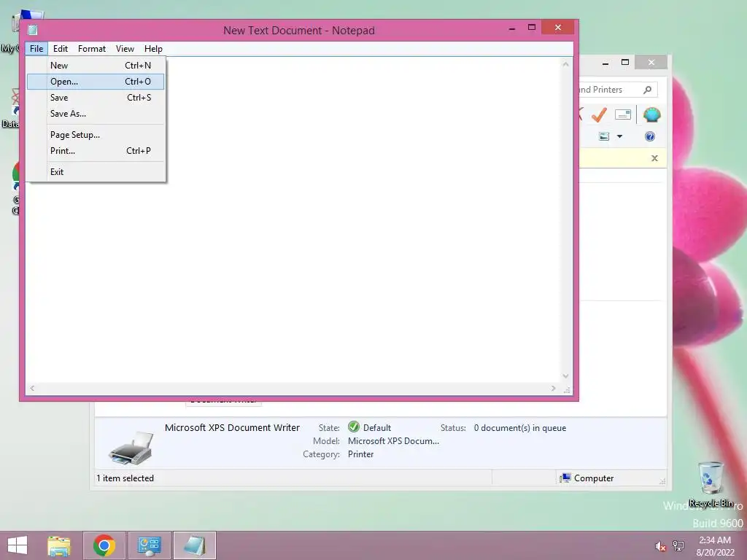
Task: Open the taskbar clock showing 2:34 AM
Action: point(715,546)
